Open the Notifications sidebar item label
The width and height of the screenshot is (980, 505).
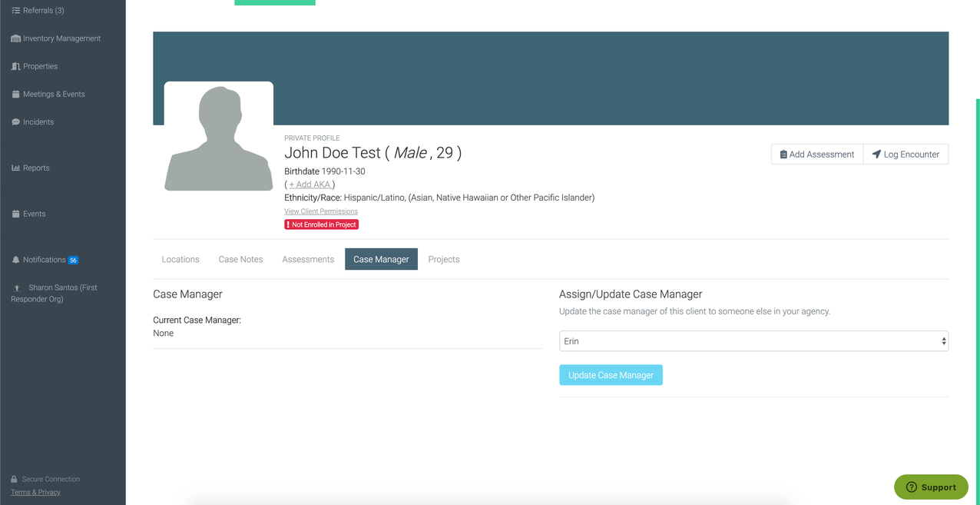click(44, 260)
